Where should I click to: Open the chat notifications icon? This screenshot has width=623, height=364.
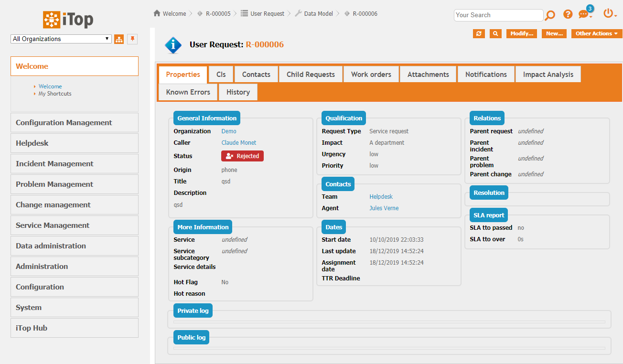tap(584, 14)
